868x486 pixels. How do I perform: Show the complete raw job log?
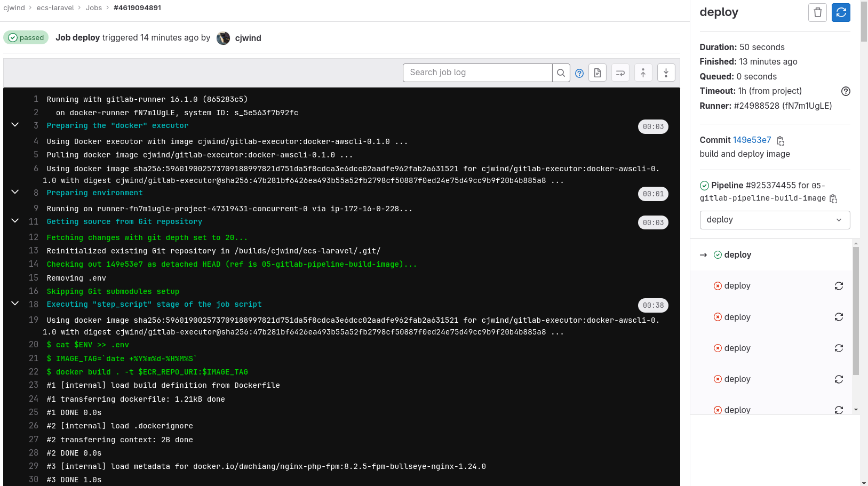point(598,73)
